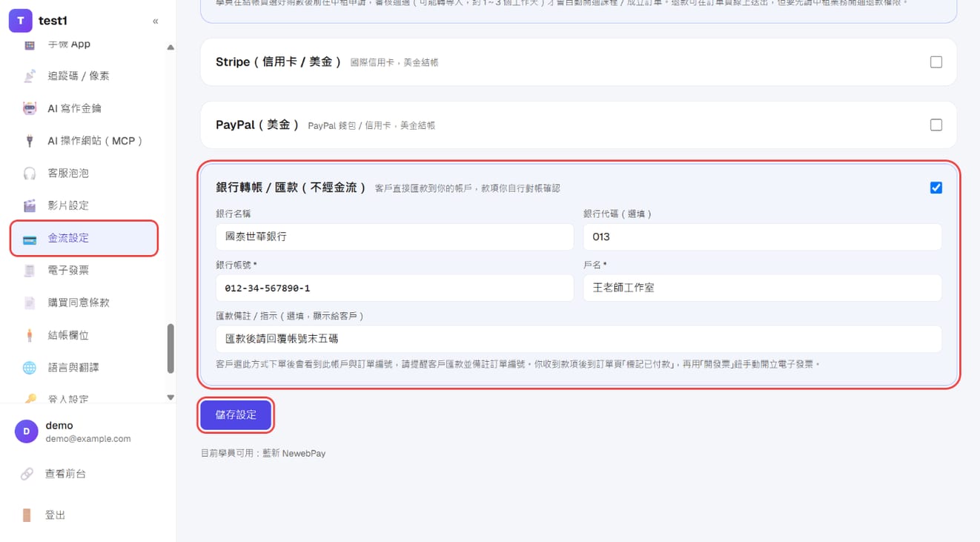This screenshot has height=542, width=980.
Task: Click 登出 to log out
Action: (56, 515)
